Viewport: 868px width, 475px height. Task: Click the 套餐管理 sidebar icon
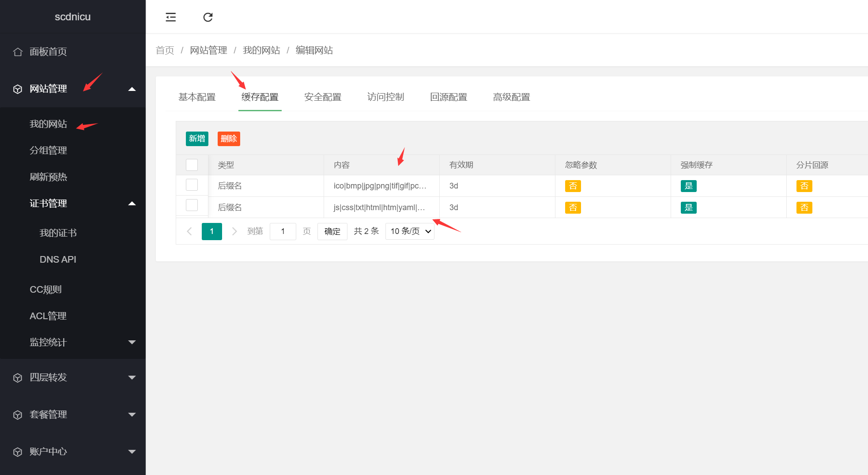(17, 415)
